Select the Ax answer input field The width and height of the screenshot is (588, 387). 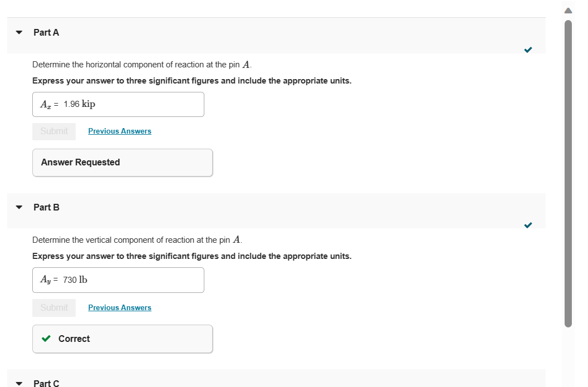pyautogui.click(x=118, y=104)
